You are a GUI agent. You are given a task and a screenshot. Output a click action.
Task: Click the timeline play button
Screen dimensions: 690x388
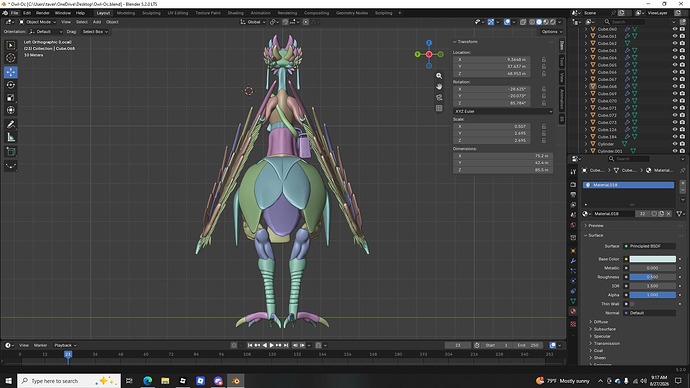(x=272, y=345)
